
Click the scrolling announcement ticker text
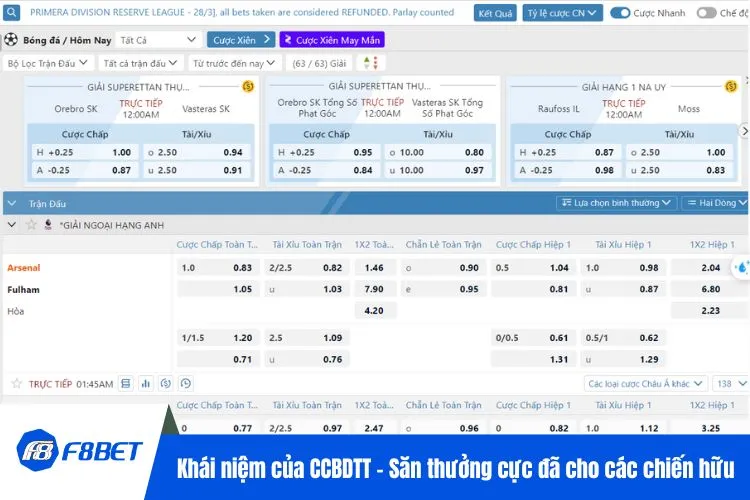[242, 12]
